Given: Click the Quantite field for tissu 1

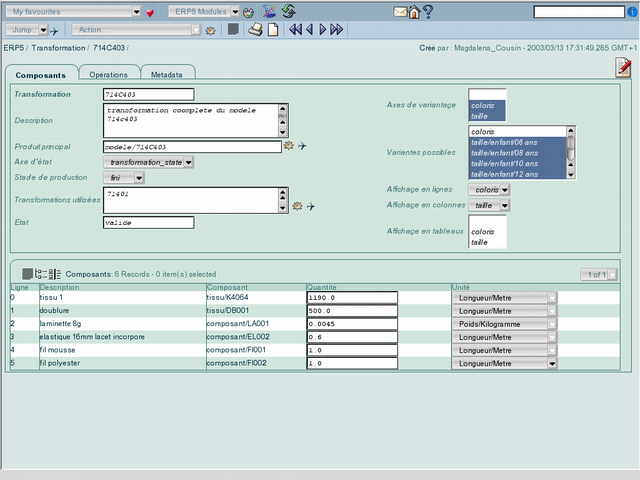Looking at the screenshot, I should [352, 297].
